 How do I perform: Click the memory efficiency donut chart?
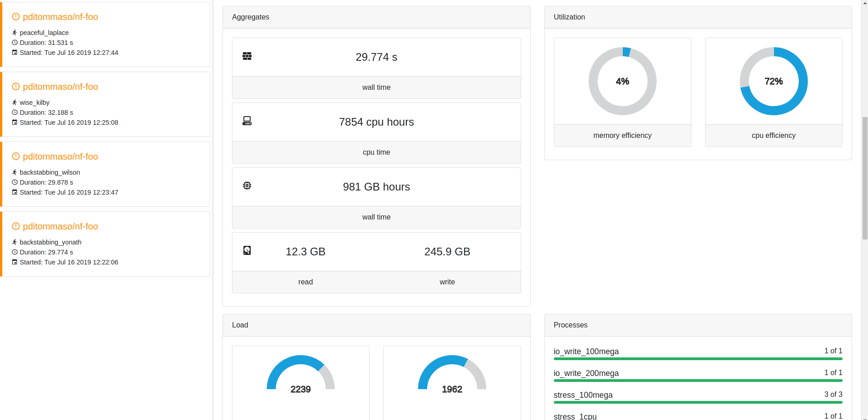tap(622, 81)
